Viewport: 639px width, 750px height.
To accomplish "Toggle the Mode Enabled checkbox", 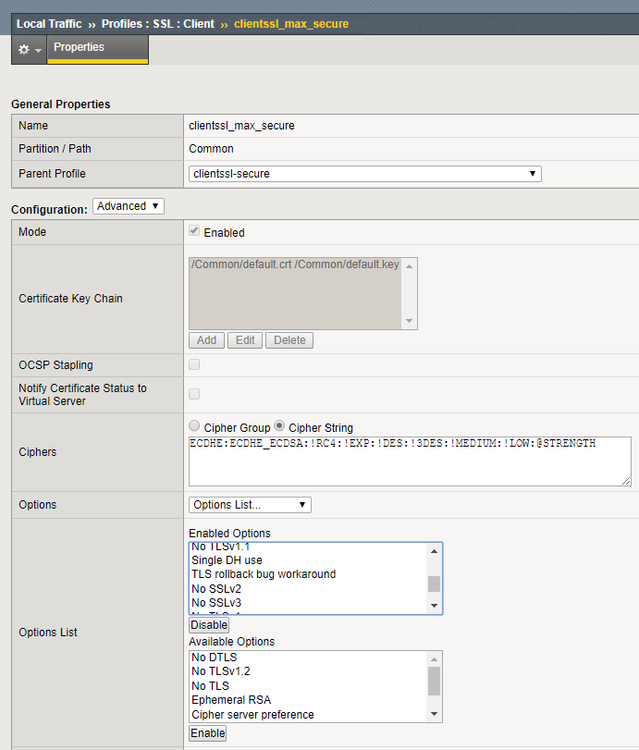I will (194, 232).
